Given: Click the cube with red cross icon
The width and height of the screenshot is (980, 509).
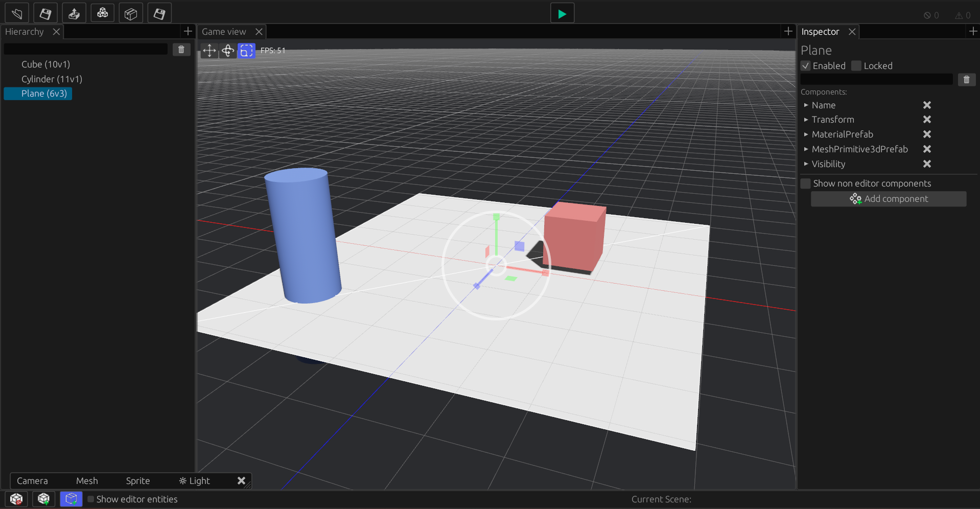Looking at the screenshot, I should tap(16, 499).
